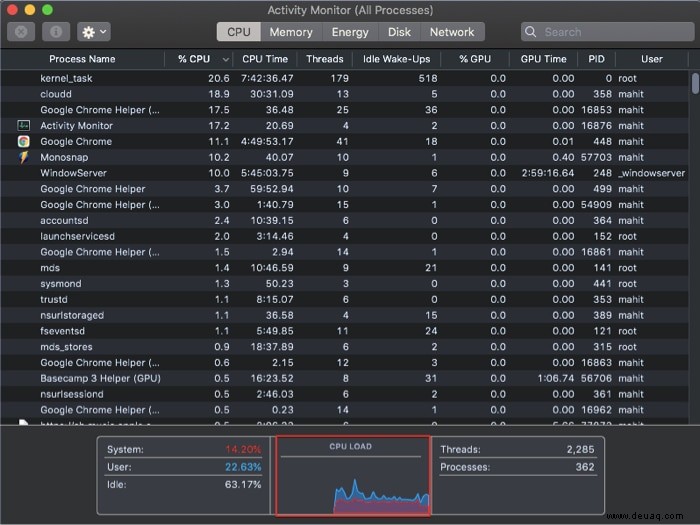Click the yellow minimize window button
Viewport: 700px width, 525px height.
point(30,9)
